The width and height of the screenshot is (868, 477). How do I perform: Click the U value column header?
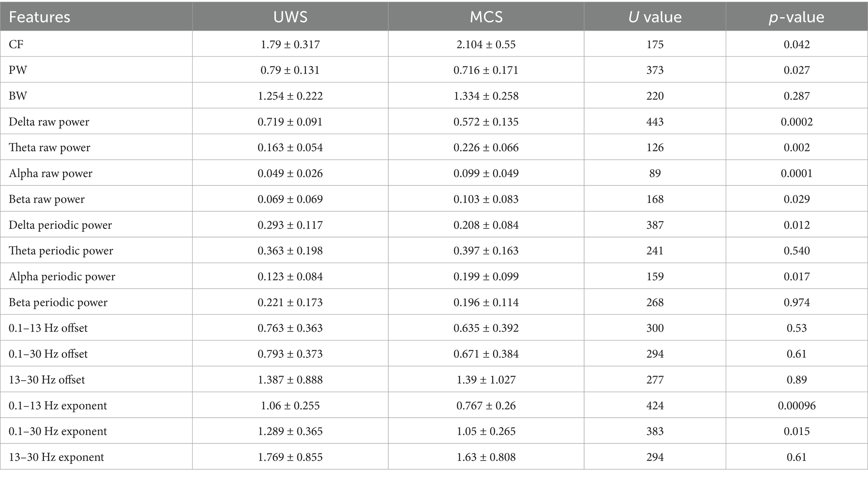[655, 17]
